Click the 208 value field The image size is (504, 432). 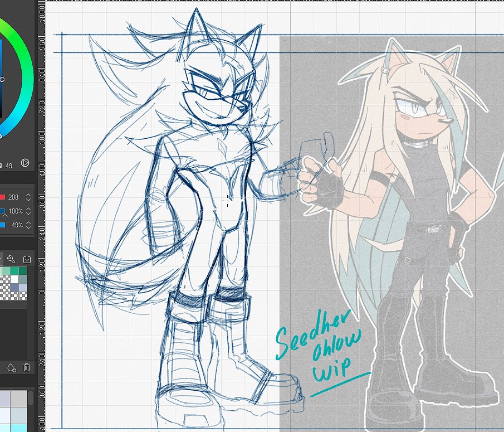[x=13, y=197]
